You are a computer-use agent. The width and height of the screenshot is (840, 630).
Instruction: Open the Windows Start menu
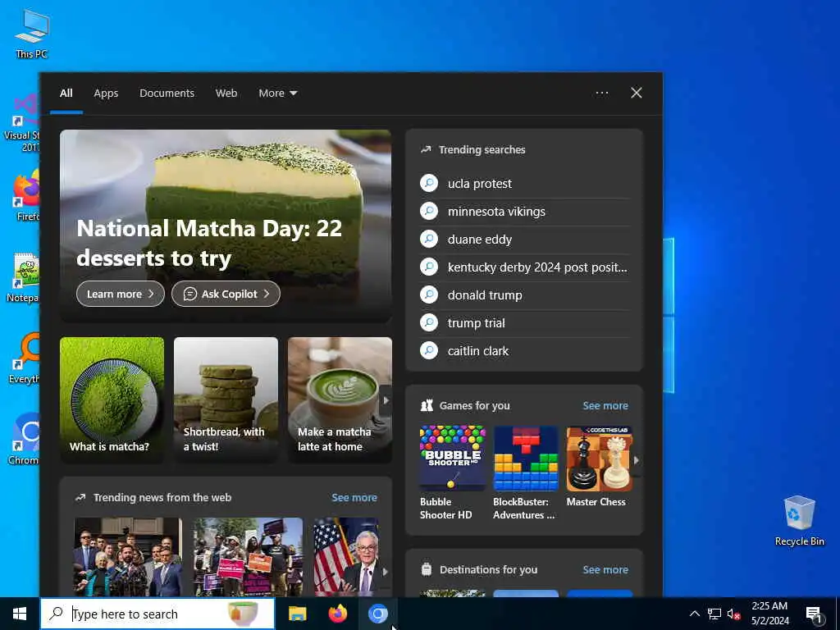pyautogui.click(x=20, y=614)
